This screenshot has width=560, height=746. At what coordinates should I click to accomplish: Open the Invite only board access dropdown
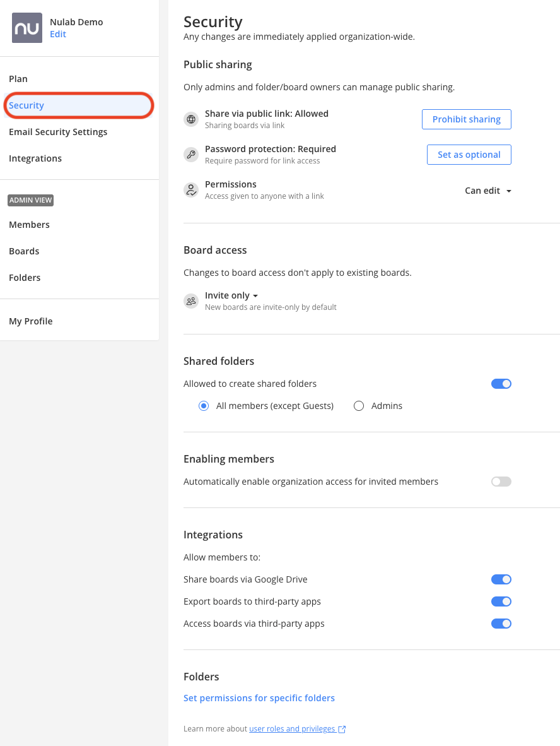point(231,295)
